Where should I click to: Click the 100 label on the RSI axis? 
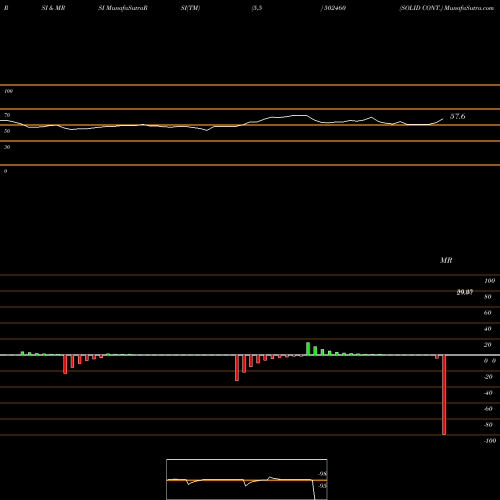click(8, 91)
